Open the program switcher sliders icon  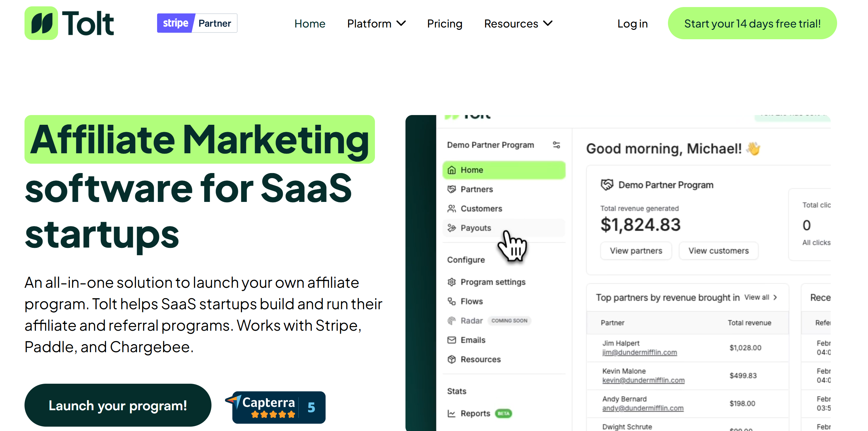[556, 145]
